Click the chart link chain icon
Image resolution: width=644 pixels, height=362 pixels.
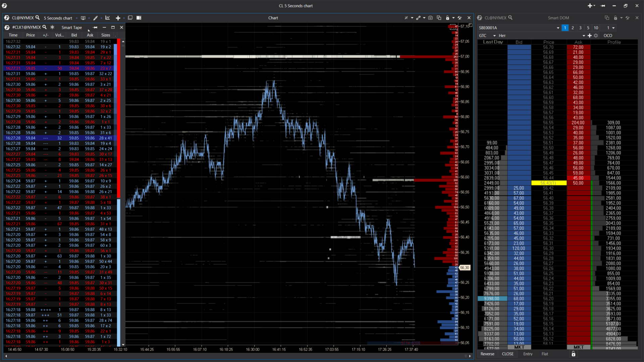pyautogui.click(x=418, y=18)
